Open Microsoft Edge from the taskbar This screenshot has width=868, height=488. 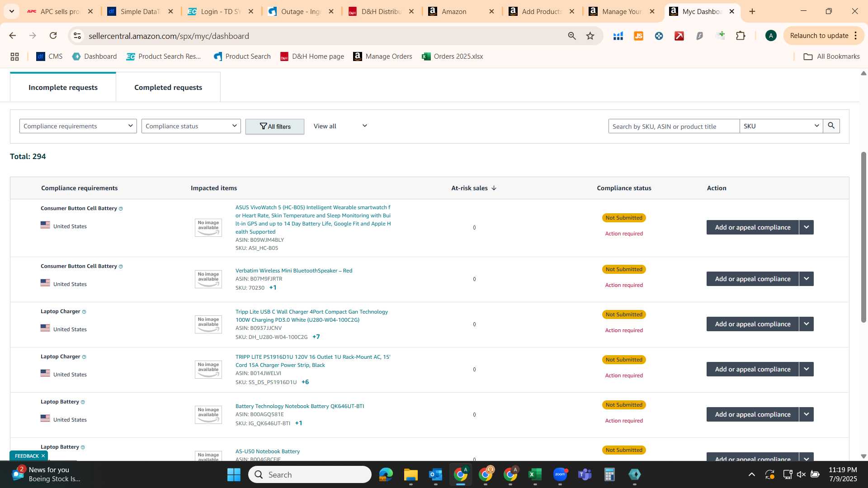tap(386, 474)
